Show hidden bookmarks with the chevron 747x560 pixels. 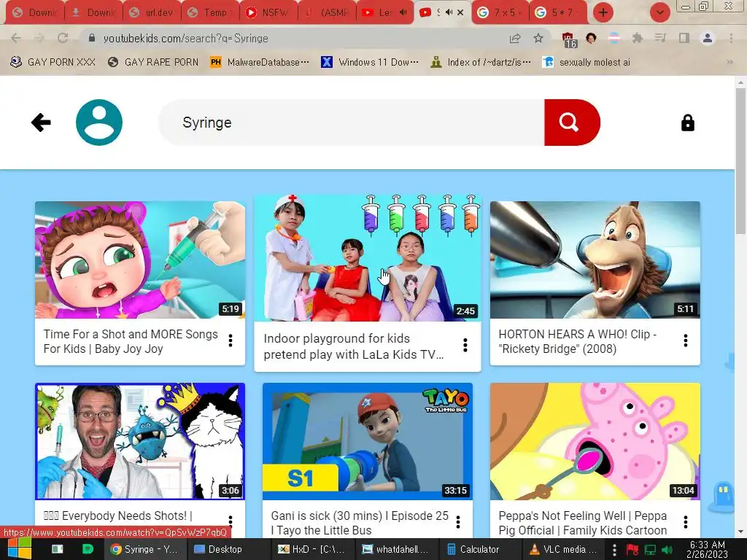(729, 63)
